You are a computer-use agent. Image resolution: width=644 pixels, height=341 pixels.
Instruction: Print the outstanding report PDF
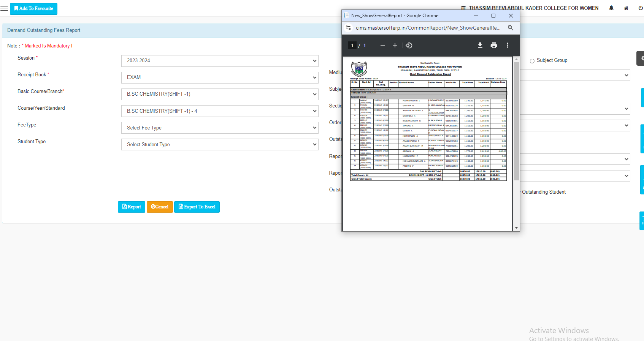coord(494,45)
